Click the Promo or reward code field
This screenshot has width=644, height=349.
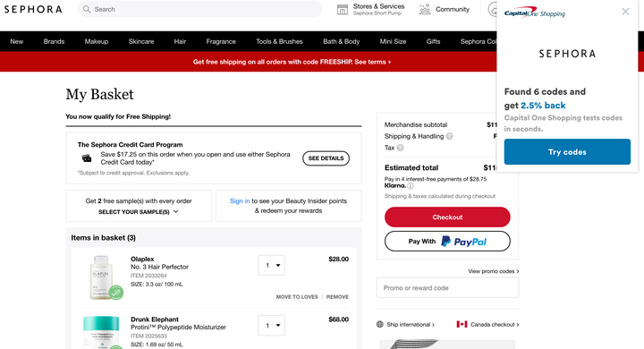click(447, 288)
